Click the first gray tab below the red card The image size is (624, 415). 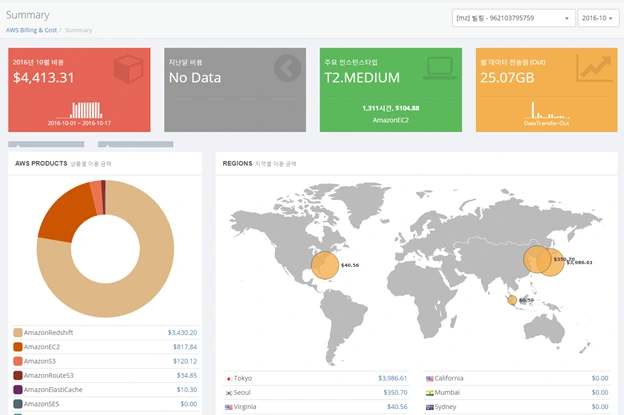click(x=46, y=144)
